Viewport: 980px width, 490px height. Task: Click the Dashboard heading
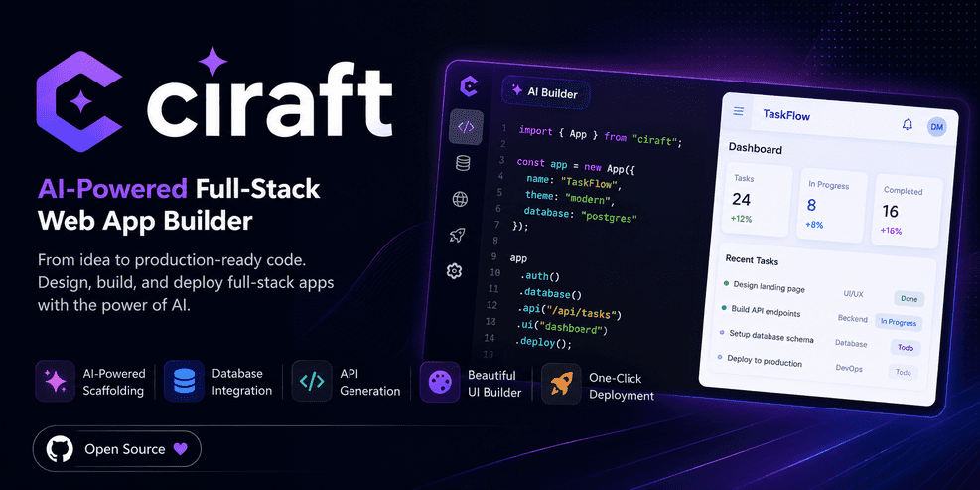pyautogui.click(x=755, y=149)
